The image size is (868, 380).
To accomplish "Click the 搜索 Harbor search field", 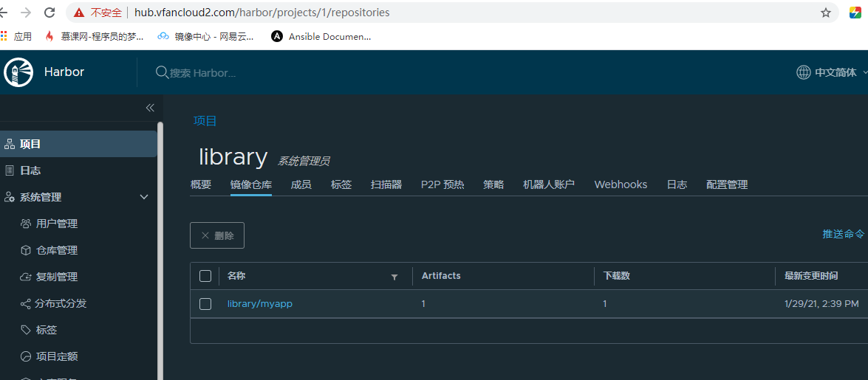I will pos(202,72).
